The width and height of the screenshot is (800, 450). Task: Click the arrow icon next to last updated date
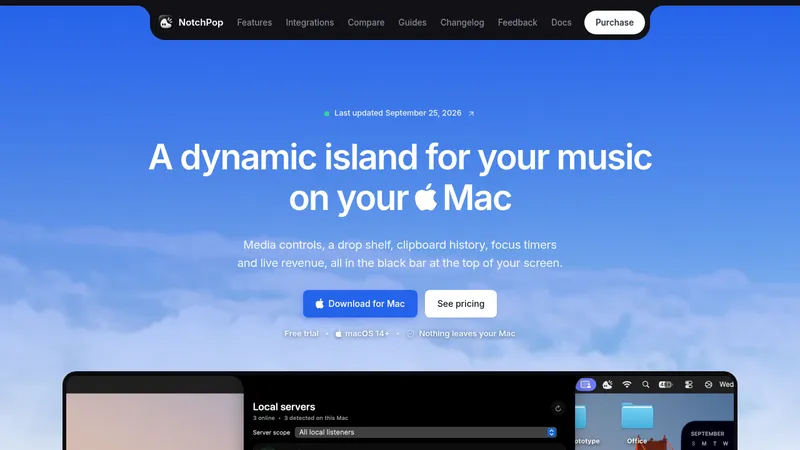(x=471, y=114)
